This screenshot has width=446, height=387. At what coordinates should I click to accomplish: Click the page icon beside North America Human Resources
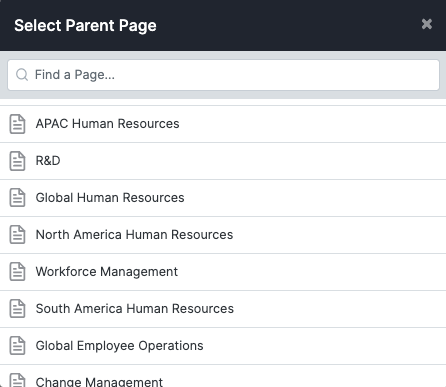coord(17,235)
